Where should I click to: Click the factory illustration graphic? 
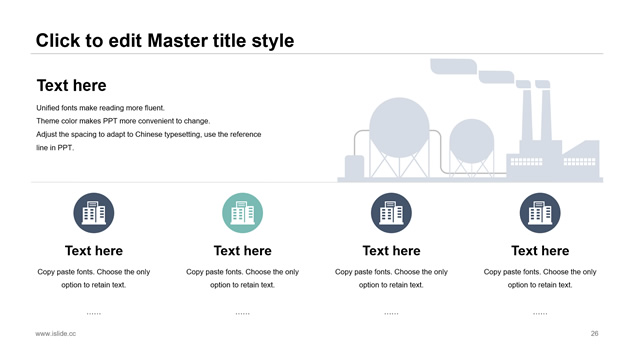pos(470,120)
